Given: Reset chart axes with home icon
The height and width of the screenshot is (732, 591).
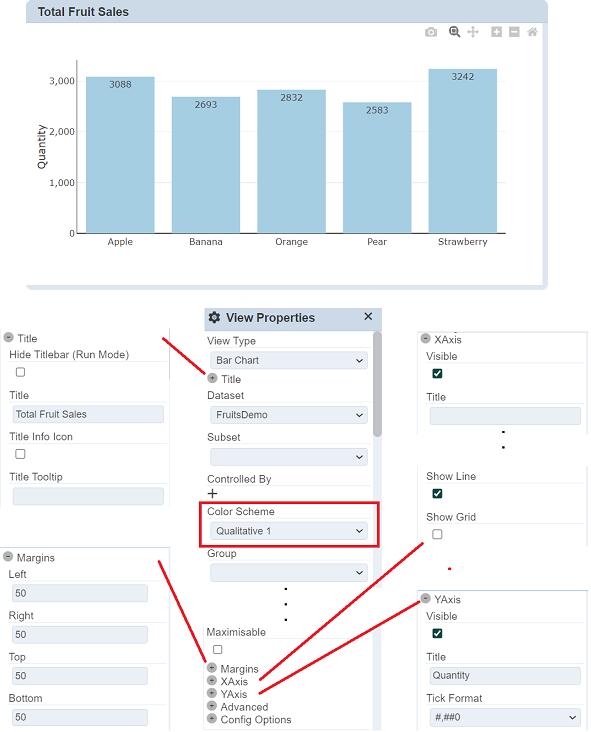Looking at the screenshot, I should [x=532, y=32].
